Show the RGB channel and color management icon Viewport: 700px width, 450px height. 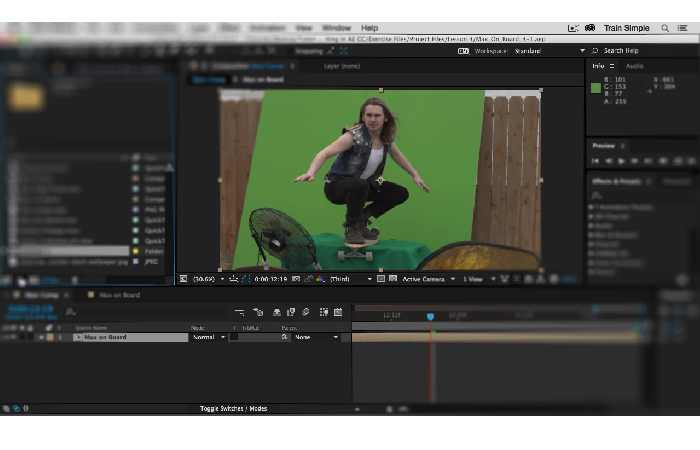(321, 279)
